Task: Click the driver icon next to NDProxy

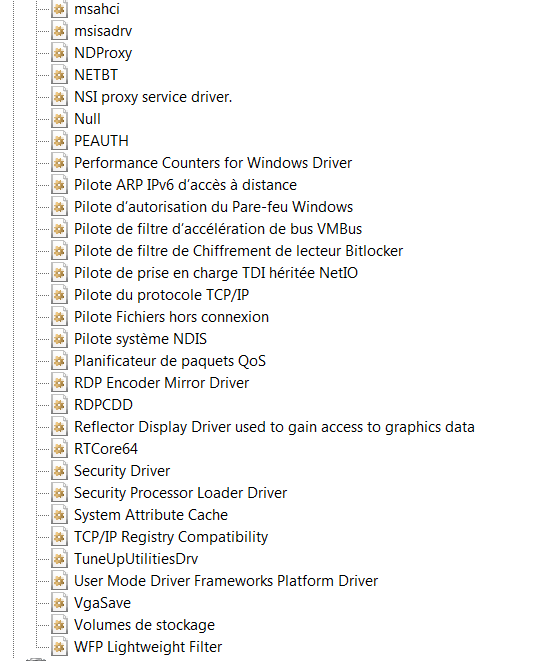Action: [x=59, y=53]
